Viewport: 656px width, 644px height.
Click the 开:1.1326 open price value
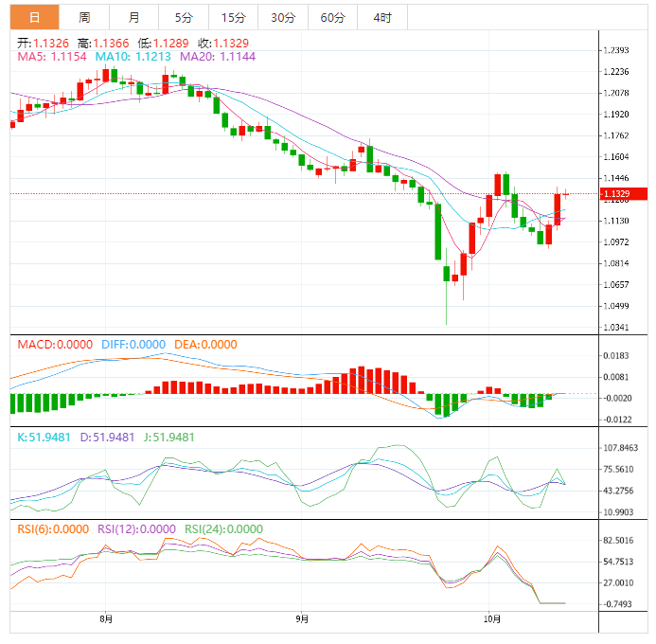43,44
